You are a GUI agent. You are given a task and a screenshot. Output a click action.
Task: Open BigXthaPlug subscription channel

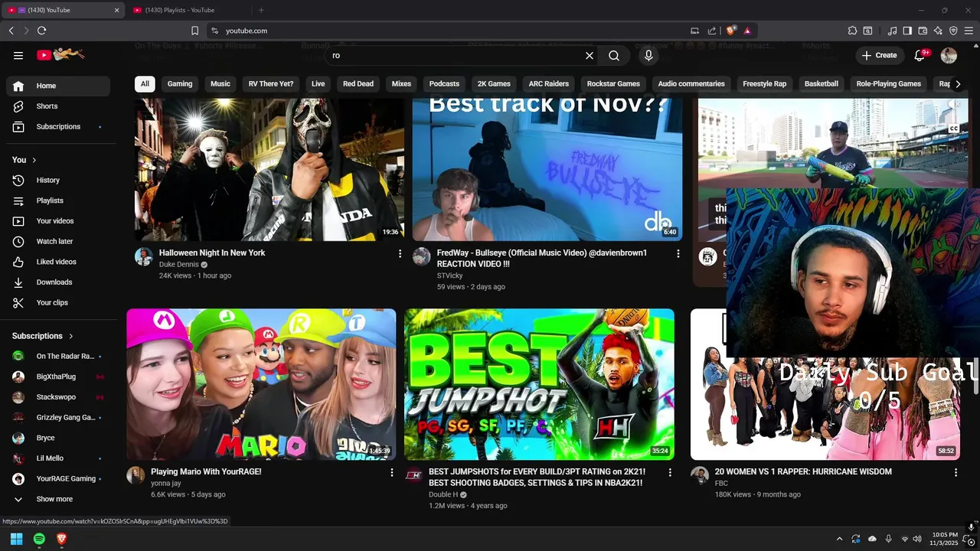point(58,377)
